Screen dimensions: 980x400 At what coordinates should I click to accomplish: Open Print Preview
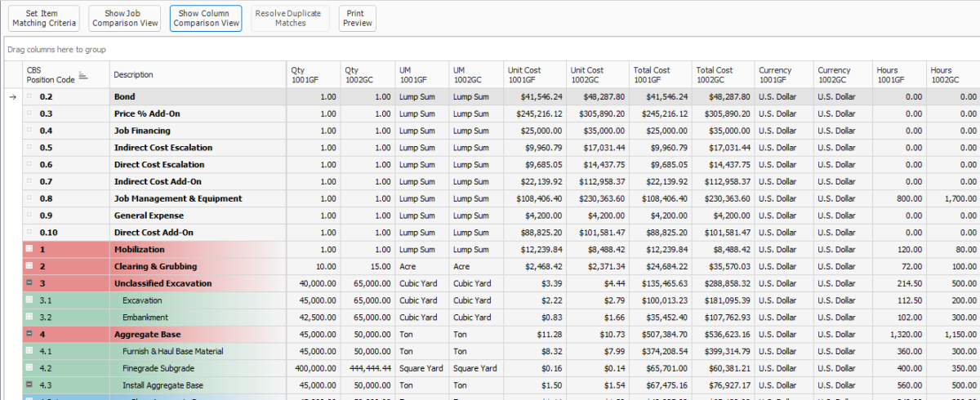tap(357, 19)
